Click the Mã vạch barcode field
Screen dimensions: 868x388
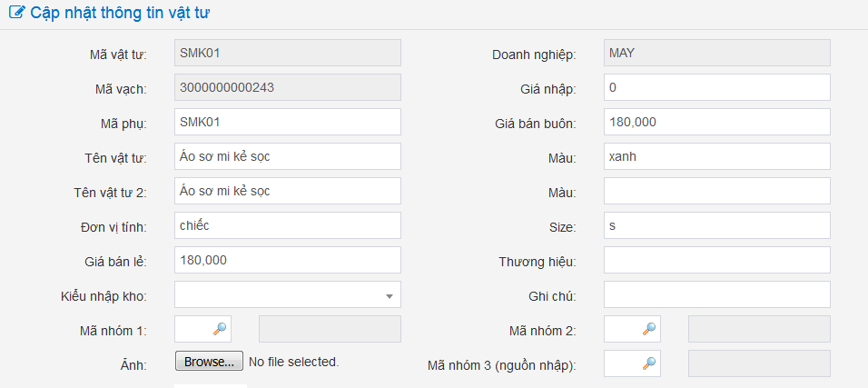click(287, 87)
